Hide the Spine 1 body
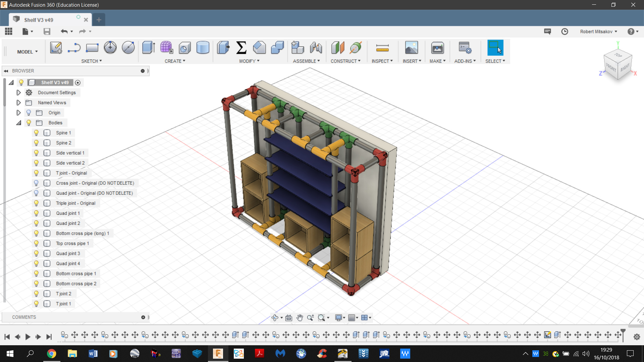 [36, 133]
